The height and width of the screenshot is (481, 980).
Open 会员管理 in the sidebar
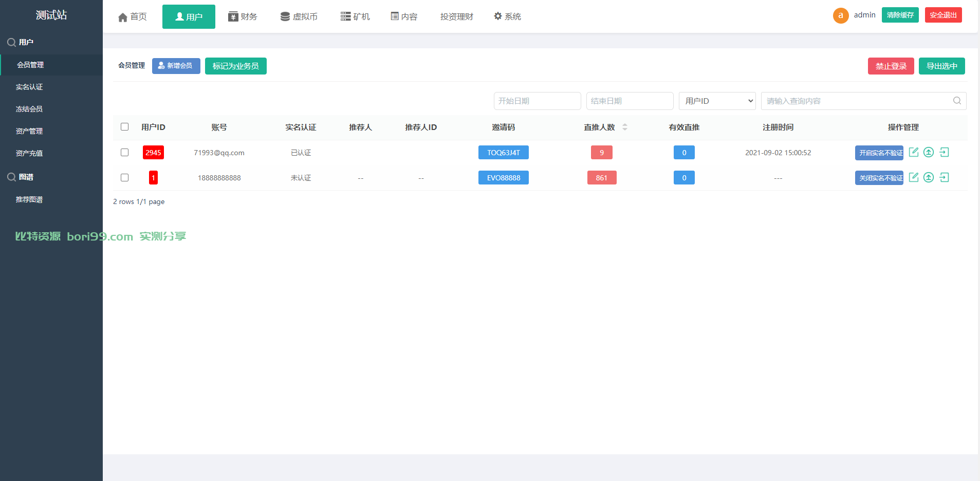(51, 65)
